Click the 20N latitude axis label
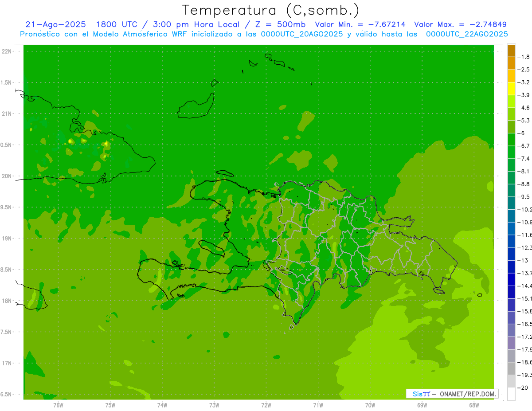 7,176
